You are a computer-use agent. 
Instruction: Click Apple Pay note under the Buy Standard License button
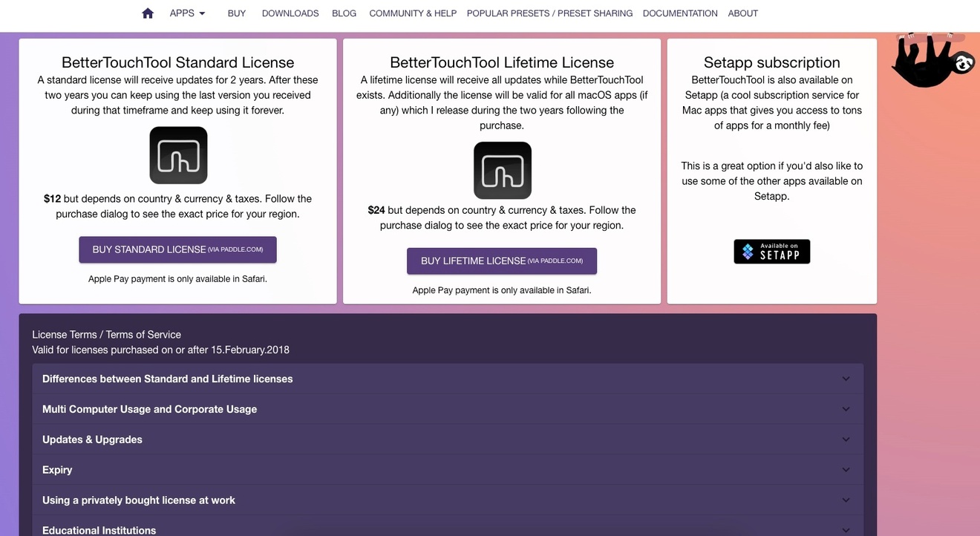click(178, 279)
